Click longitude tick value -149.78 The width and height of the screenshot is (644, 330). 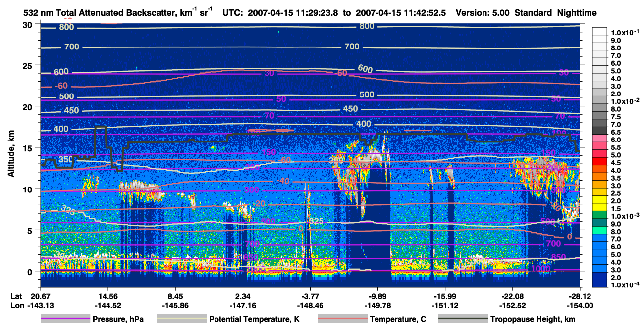coord(378,306)
